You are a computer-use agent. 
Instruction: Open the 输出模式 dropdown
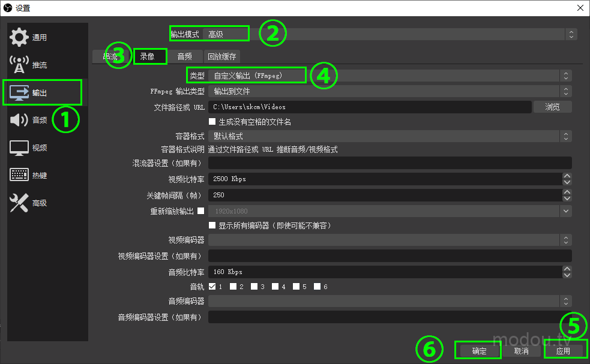[x=390, y=35]
